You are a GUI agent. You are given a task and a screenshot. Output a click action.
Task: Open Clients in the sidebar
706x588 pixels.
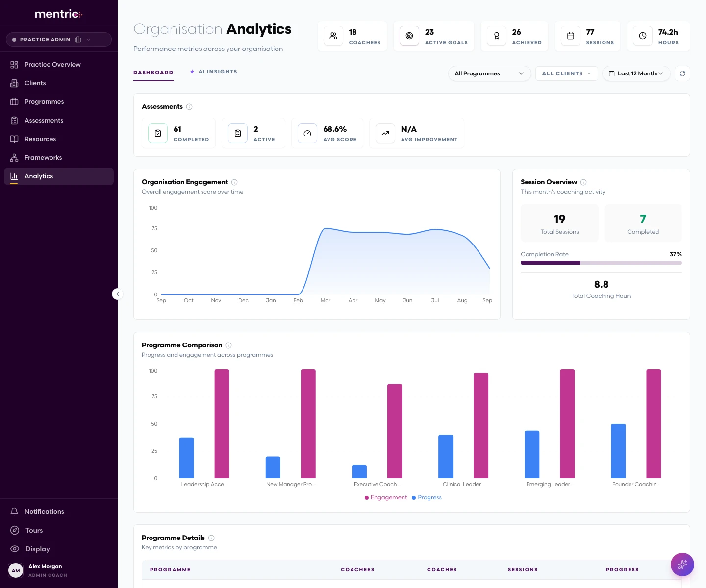click(x=59, y=83)
